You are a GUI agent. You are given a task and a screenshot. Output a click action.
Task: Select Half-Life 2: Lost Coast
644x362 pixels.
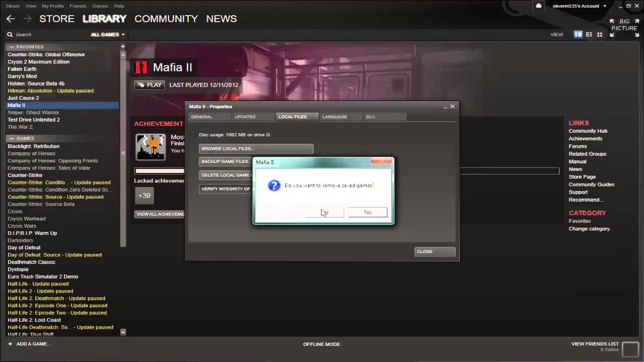coord(34,320)
